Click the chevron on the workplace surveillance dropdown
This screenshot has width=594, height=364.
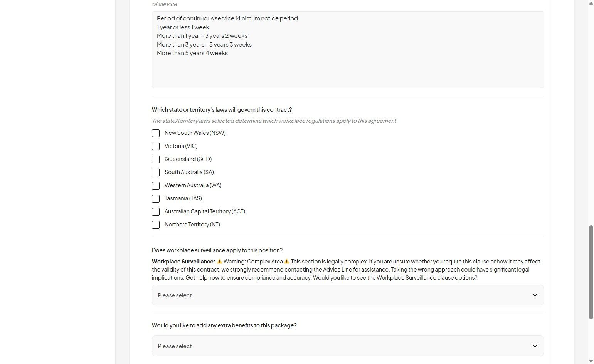pyautogui.click(x=535, y=295)
